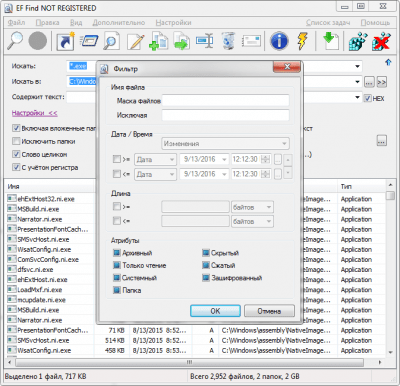Click the blue up arrow near search field
Screen dimensions: 400x386
click(388, 62)
